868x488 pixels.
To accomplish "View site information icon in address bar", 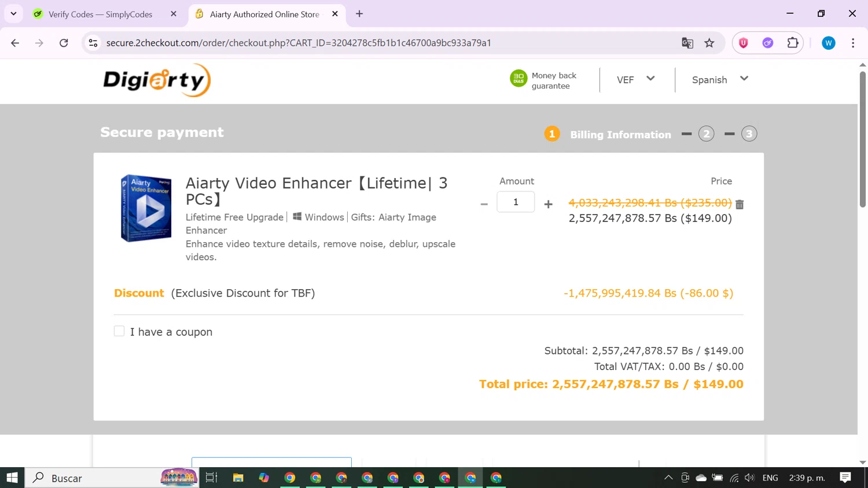I will [x=93, y=43].
